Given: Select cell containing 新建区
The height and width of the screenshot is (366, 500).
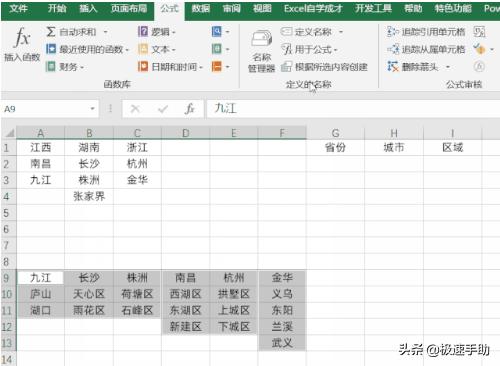Looking at the screenshot, I should pyautogui.click(x=185, y=327).
